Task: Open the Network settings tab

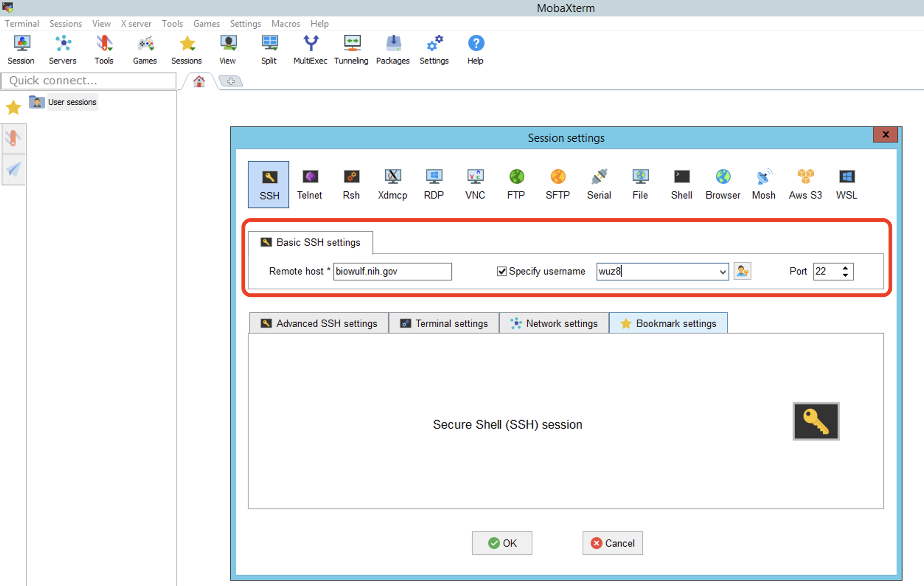Action: pos(554,323)
